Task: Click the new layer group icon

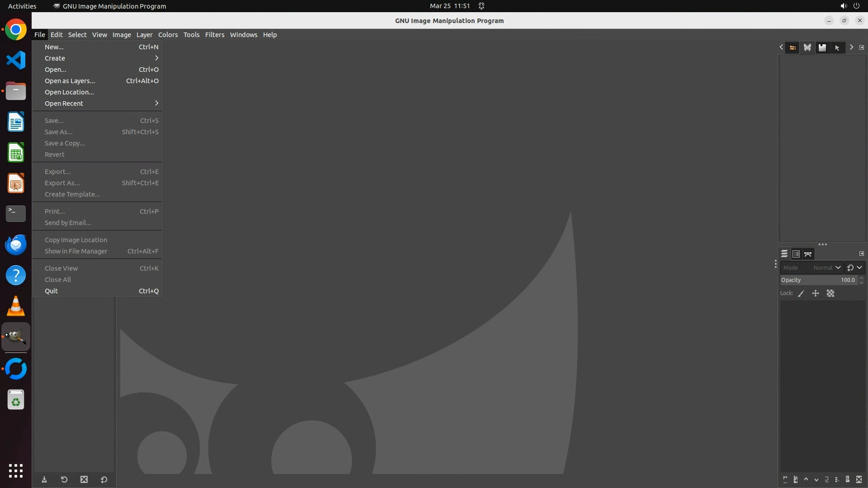Action: click(796, 479)
